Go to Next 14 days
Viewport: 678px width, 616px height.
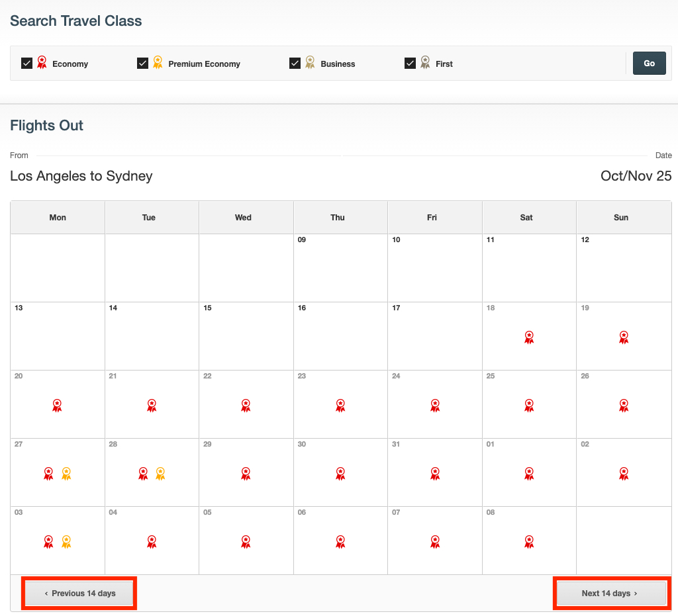click(611, 593)
